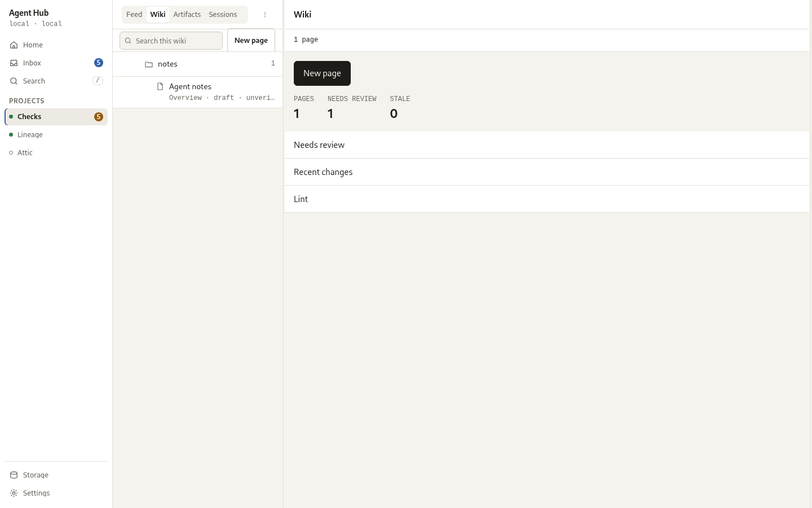Image resolution: width=812 pixels, height=508 pixels.
Task: Switch to the Feed tab
Action: 134,15
